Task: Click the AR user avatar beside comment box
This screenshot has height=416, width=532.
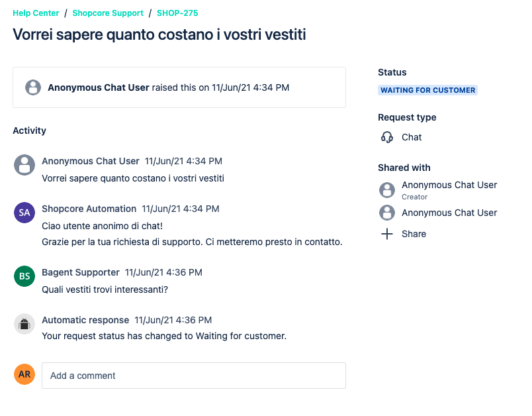Action: pyautogui.click(x=24, y=374)
